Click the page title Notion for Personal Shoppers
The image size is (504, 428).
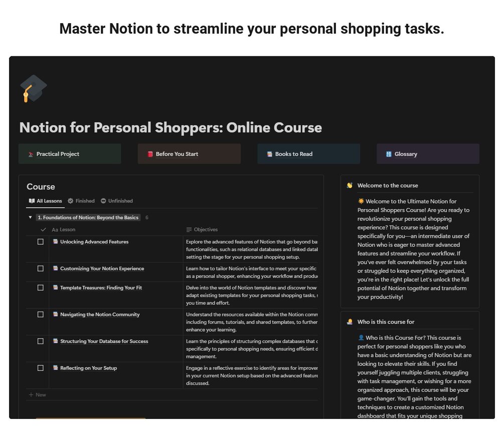(x=171, y=127)
